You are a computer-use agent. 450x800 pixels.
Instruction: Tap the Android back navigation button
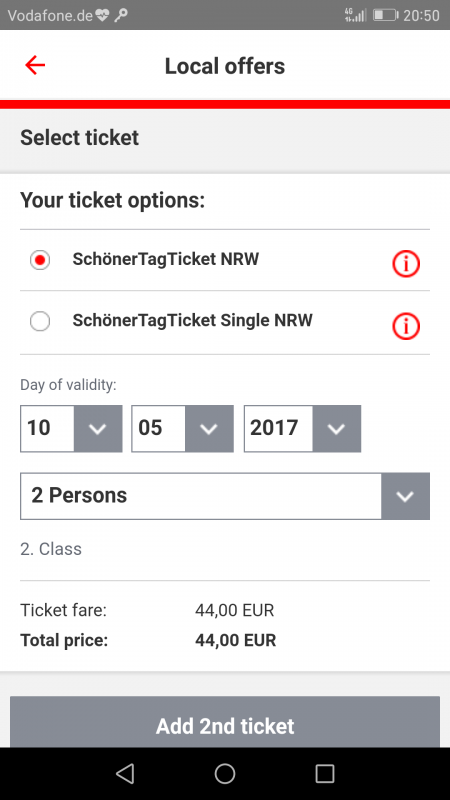click(x=125, y=773)
